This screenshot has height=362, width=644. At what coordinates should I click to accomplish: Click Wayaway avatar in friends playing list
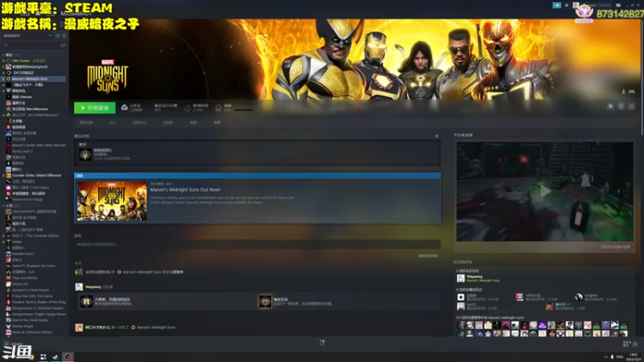(460, 278)
